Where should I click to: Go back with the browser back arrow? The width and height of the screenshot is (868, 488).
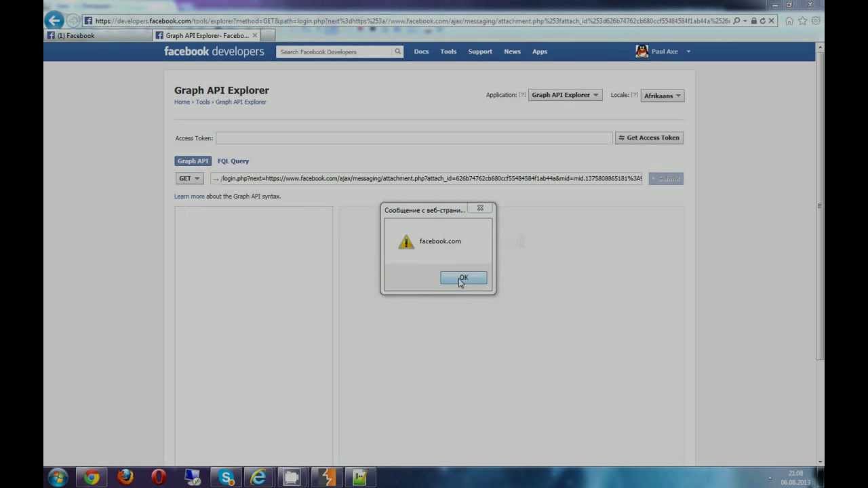tap(54, 20)
